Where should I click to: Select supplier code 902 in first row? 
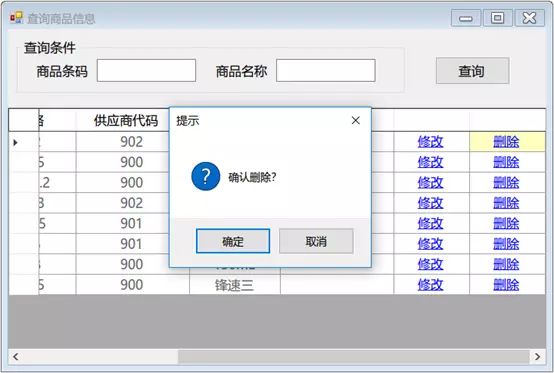point(132,142)
